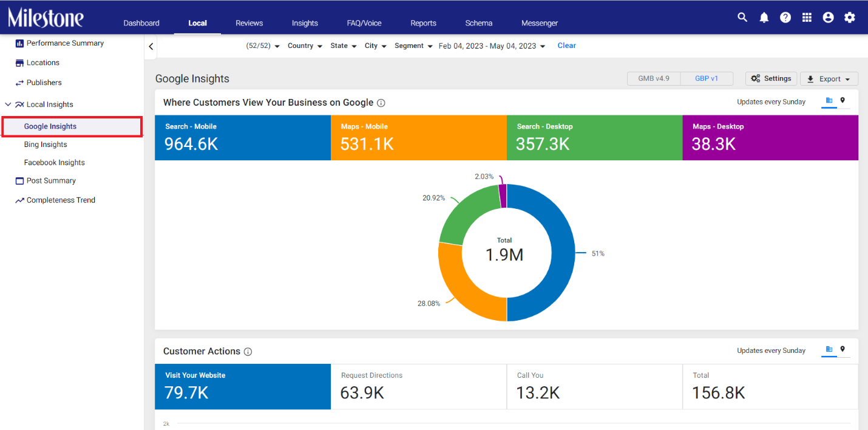The height and width of the screenshot is (430, 868).
Task: Go to the Messenger tab
Action: [x=540, y=23]
